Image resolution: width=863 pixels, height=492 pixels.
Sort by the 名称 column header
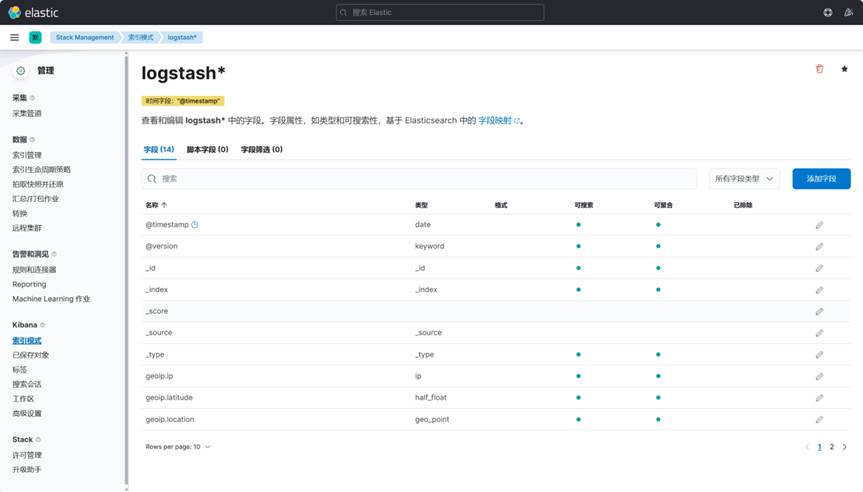tap(156, 205)
